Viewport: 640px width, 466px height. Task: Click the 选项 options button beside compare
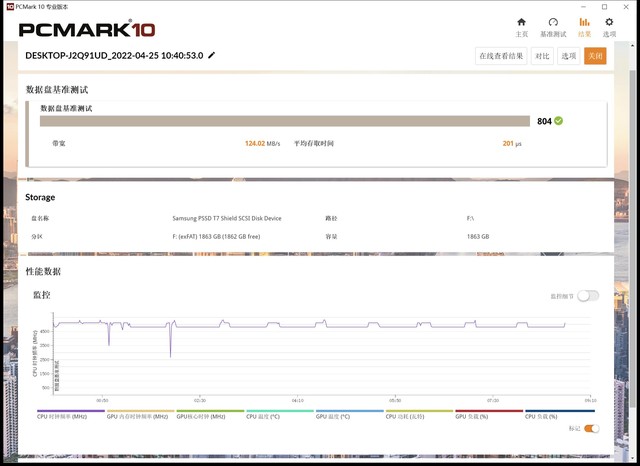569,56
